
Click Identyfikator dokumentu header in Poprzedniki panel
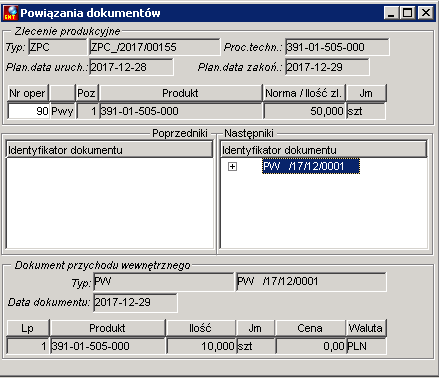click(109, 150)
